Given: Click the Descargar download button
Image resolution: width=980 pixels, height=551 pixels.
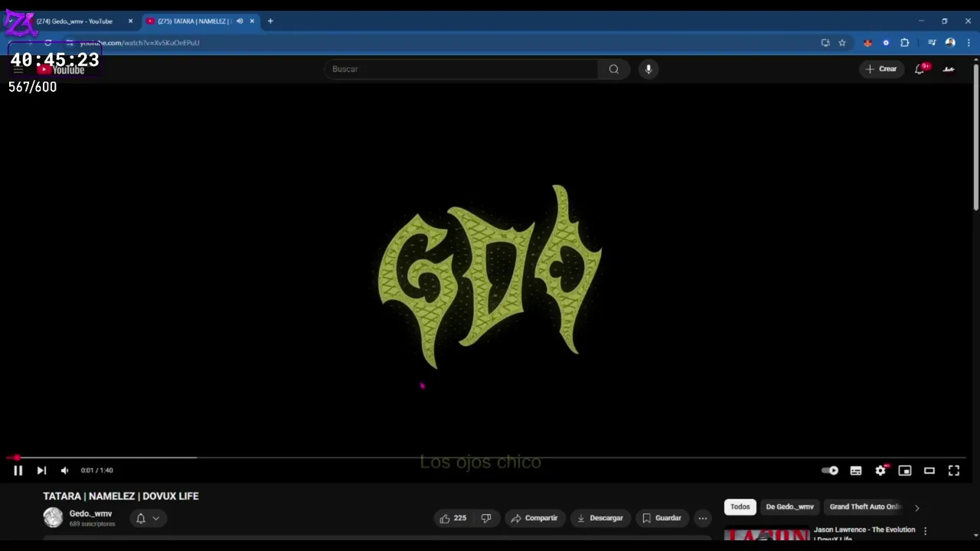Looking at the screenshot, I should pos(600,518).
